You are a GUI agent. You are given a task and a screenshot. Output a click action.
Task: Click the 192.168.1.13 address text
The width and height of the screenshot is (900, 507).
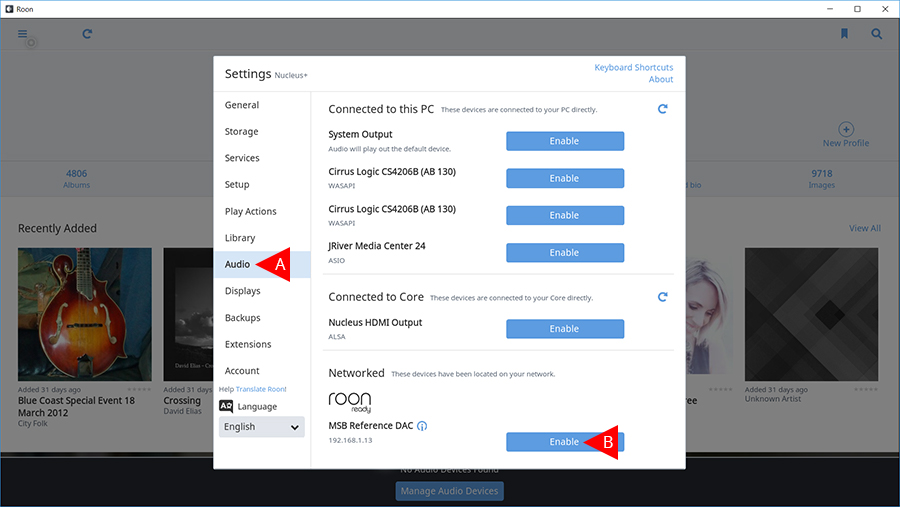tap(350, 440)
